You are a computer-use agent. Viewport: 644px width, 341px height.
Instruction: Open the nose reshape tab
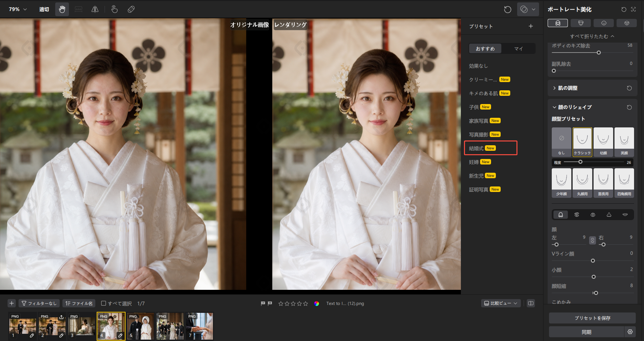609,215
